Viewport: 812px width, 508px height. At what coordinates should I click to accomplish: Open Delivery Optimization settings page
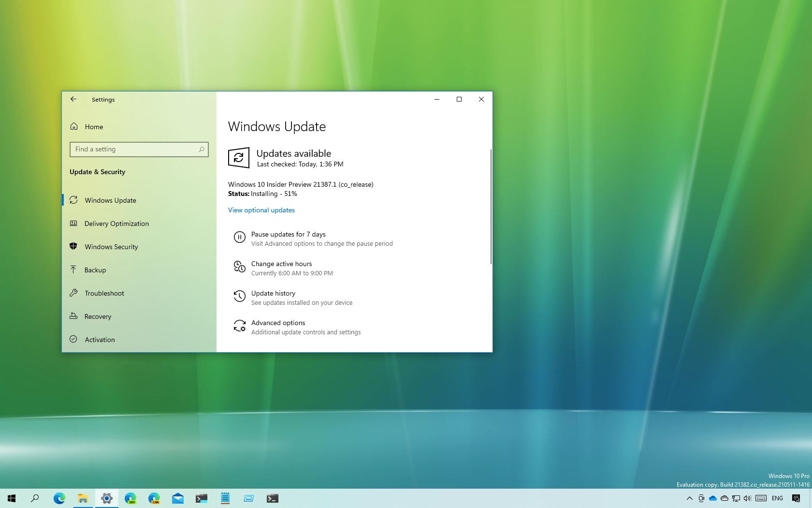click(116, 224)
